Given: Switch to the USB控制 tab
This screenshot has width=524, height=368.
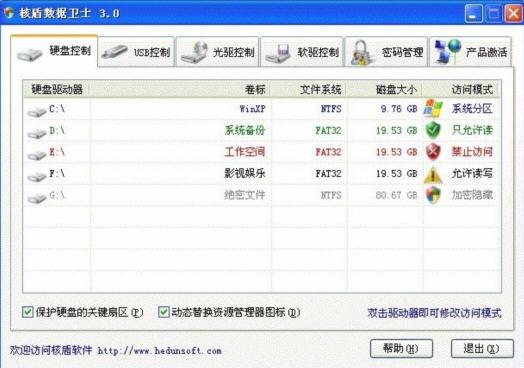Looking at the screenshot, I should point(136,52).
